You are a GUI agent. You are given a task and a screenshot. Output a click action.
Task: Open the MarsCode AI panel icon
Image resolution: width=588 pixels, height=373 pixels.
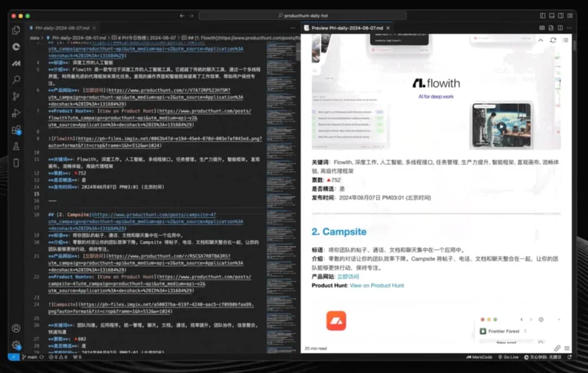pos(16,63)
